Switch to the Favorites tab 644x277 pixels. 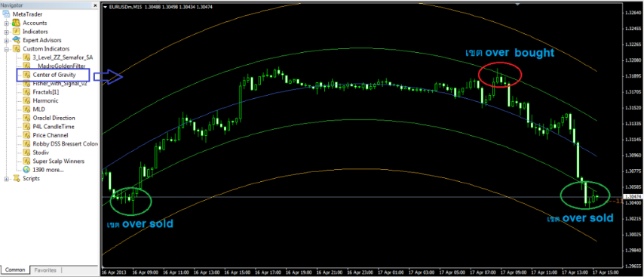click(x=45, y=270)
